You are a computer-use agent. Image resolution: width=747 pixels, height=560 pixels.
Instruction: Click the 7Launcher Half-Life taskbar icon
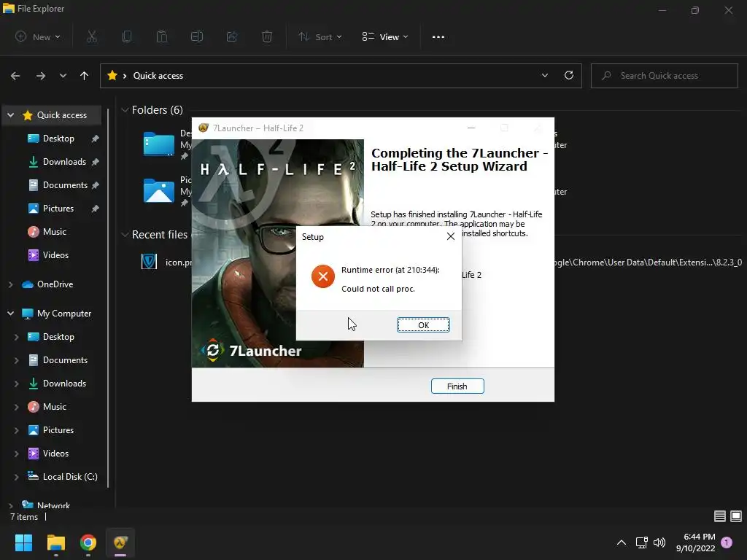[x=120, y=542]
